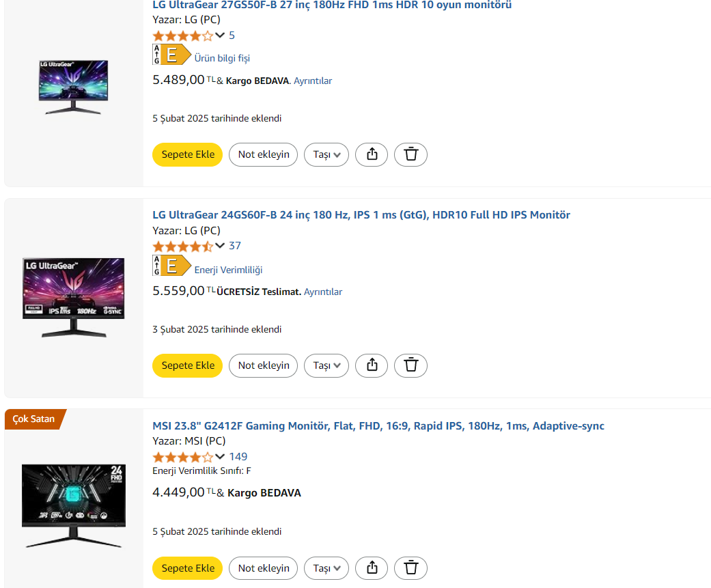
Task: Click energy label E icon for LG 27GS50F-B
Action: (x=171, y=55)
